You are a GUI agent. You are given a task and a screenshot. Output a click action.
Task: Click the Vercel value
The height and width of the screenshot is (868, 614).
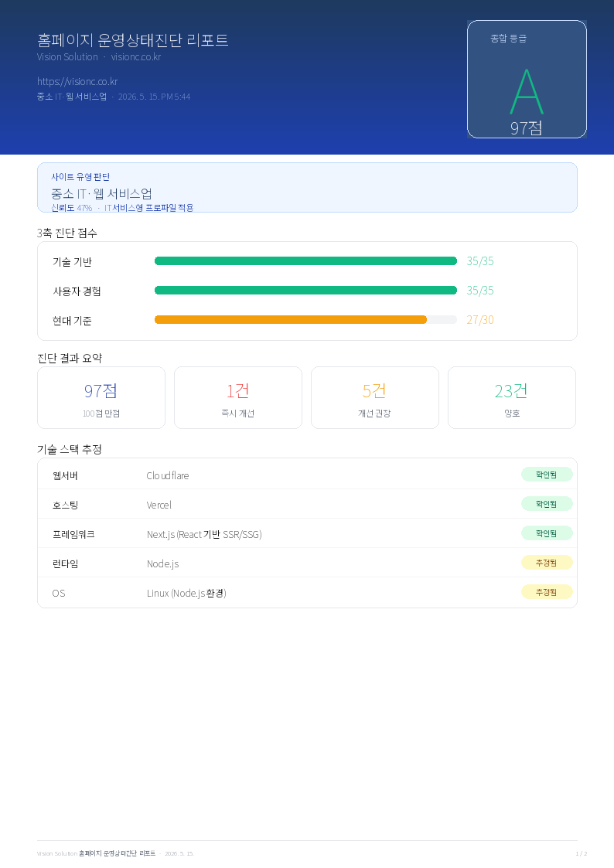[x=159, y=505]
